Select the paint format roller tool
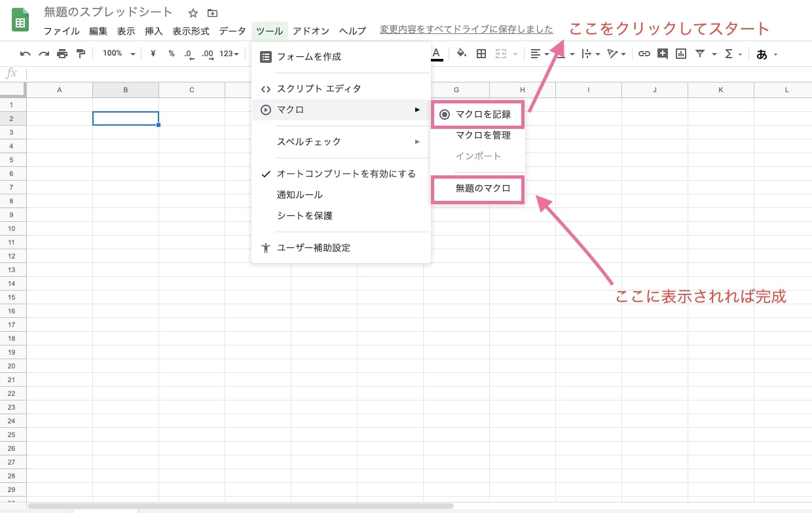 [x=81, y=54]
